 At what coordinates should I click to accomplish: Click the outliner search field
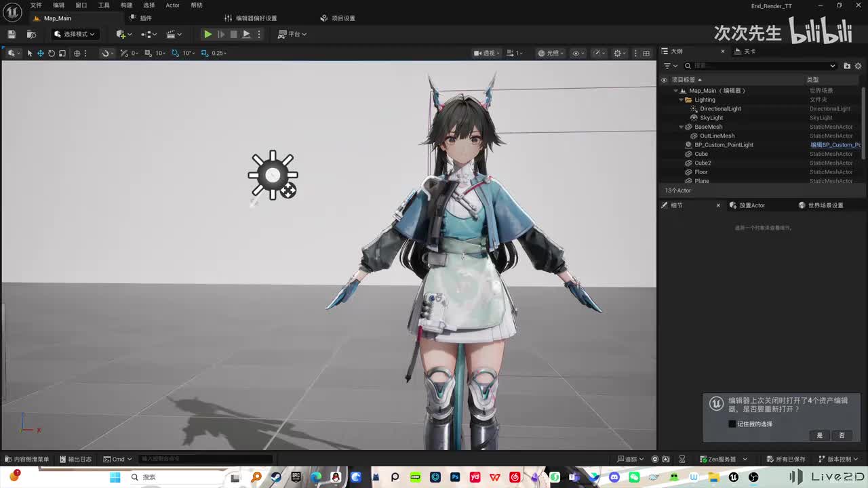(760, 66)
